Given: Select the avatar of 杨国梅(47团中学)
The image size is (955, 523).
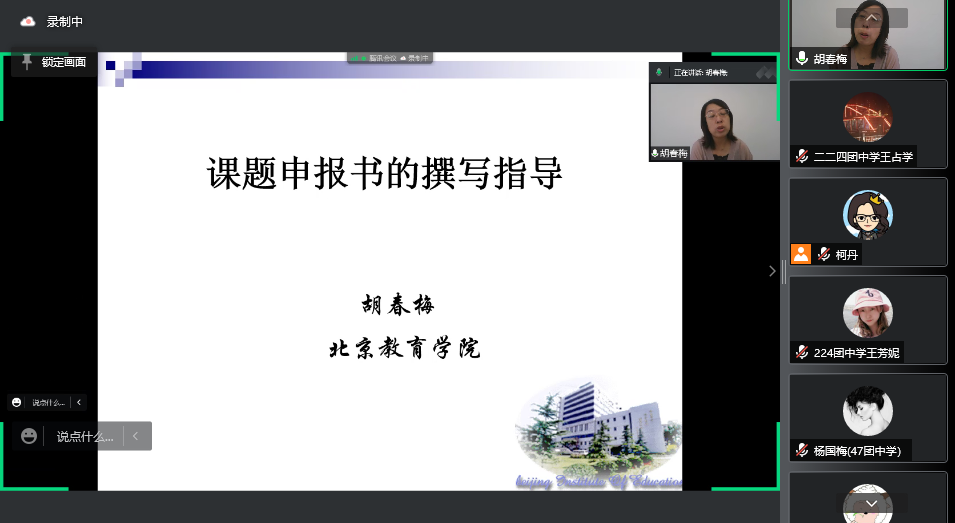Looking at the screenshot, I should coord(868,411).
